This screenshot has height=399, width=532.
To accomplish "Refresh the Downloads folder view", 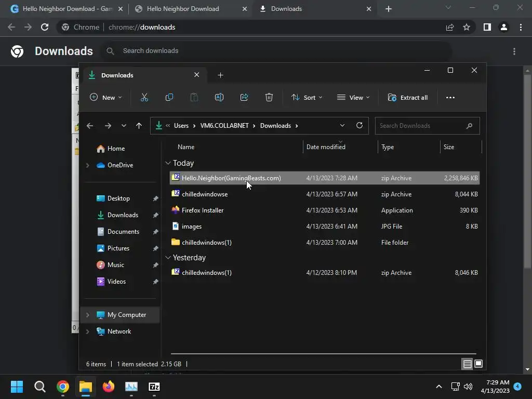I will click(x=360, y=125).
